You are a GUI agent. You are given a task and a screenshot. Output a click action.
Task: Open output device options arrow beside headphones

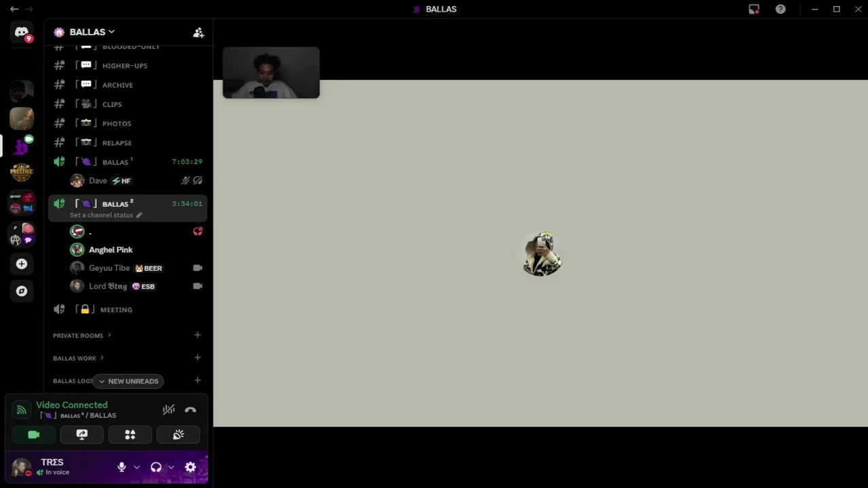tap(171, 467)
